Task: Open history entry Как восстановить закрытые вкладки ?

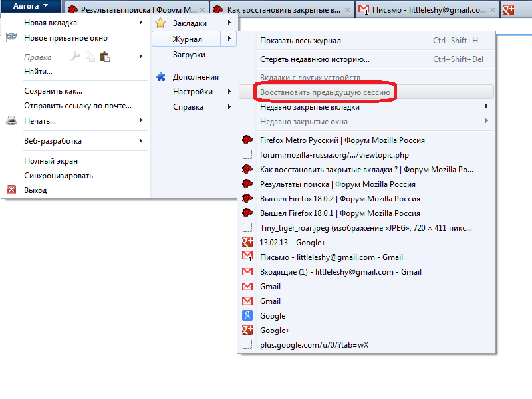Action: pyautogui.click(x=366, y=170)
